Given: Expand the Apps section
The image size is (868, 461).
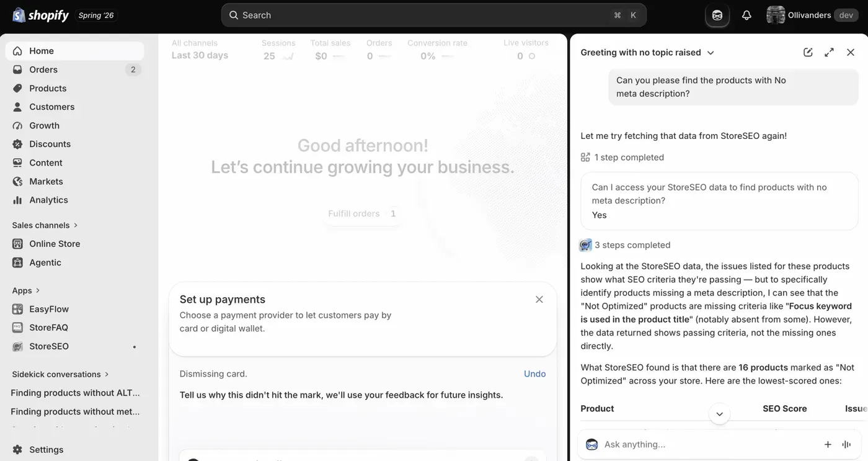Looking at the screenshot, I should (26, 290).
